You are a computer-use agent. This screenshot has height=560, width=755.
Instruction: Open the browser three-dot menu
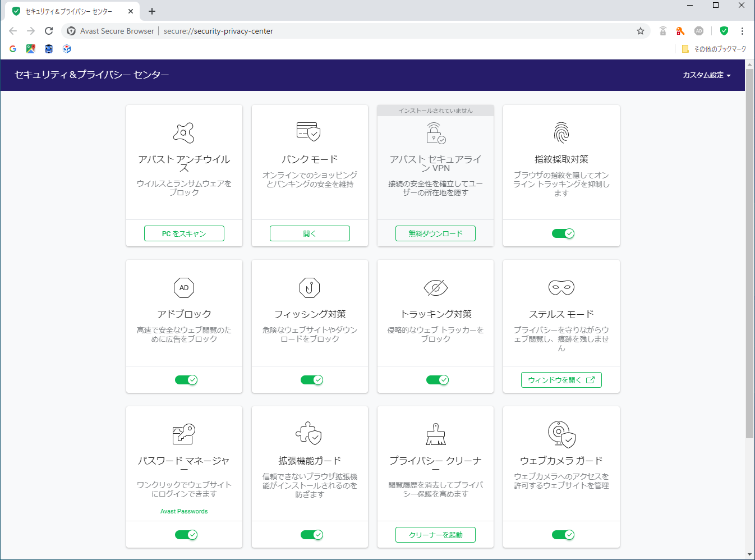click(x=742, y=31)
